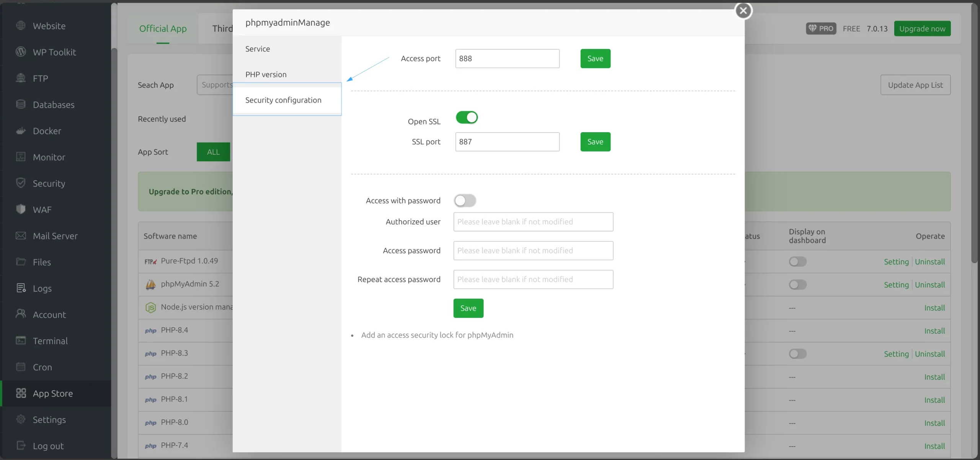Click the Cron calendar icon
This screenshot has height=460, width=980.
pos(21,367)
